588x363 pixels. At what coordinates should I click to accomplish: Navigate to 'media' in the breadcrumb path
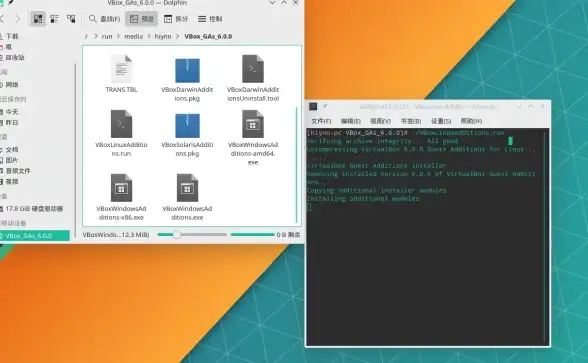point(134,36)
